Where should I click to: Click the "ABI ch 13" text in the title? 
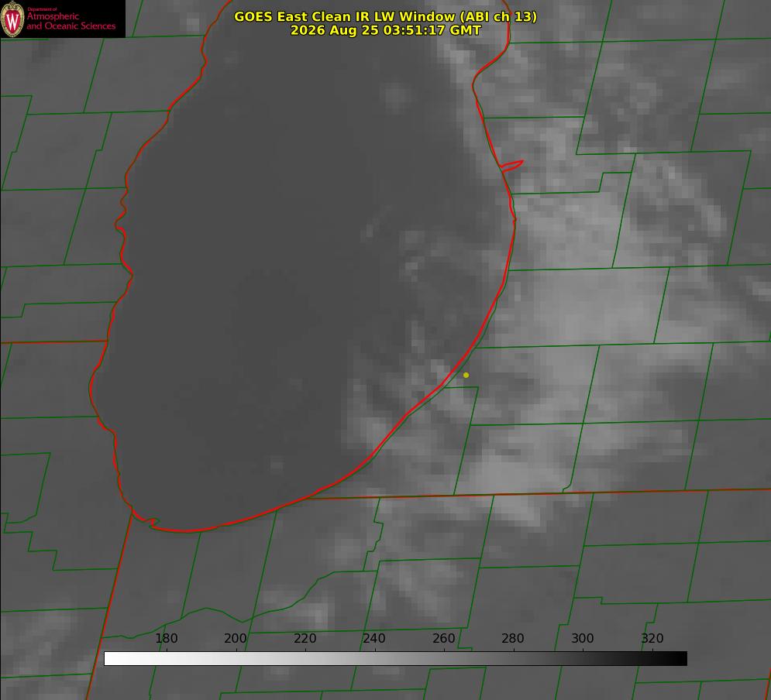pos(497,17)
